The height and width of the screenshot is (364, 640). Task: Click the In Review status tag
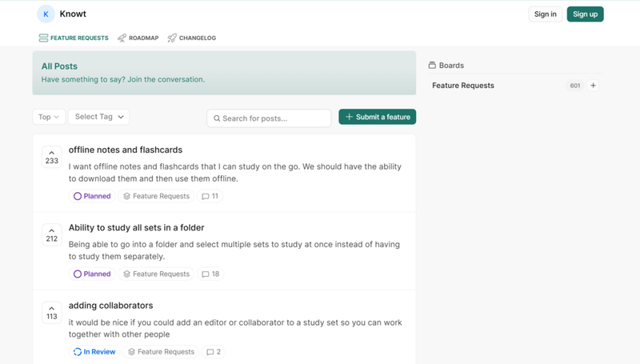[94, 351]
